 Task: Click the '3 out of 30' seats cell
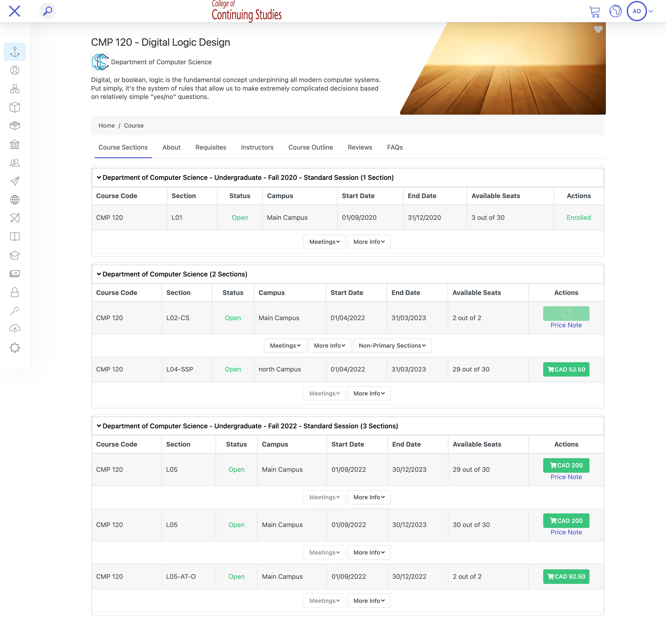510,217
